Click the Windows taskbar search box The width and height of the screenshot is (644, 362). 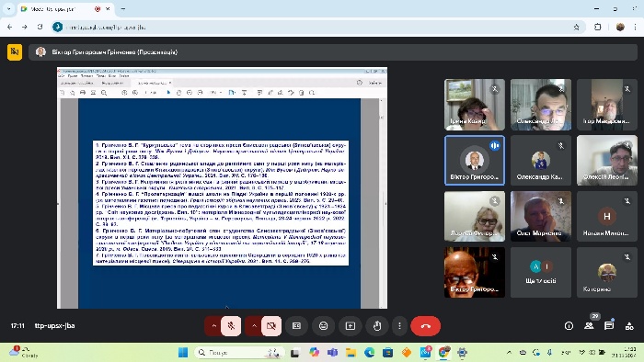click(x=239, y=352)
